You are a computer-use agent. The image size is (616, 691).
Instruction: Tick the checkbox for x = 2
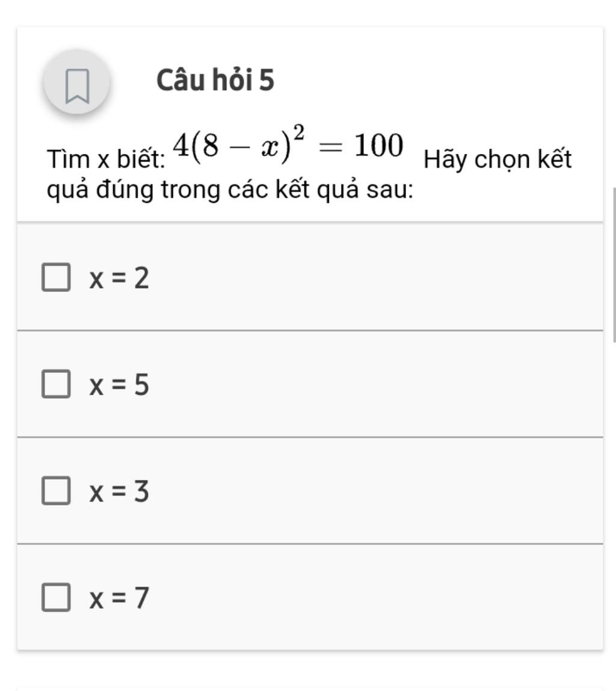tap(56, 277)
